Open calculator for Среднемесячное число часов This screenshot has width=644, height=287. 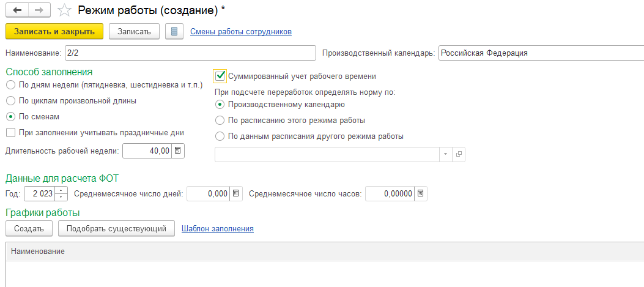[x=420, y=194]
